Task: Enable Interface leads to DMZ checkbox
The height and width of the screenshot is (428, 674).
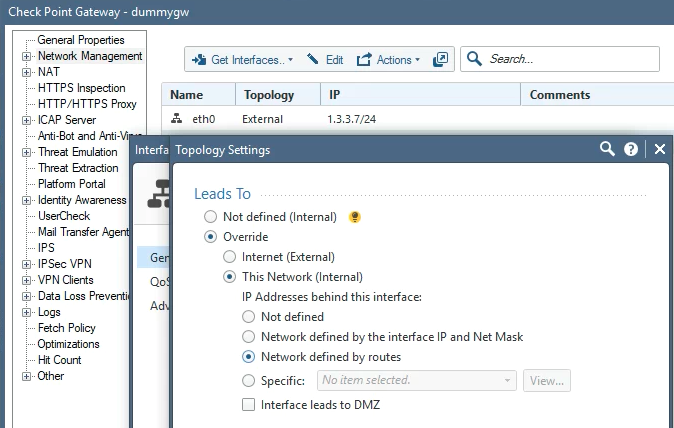Action: [248, 405]
